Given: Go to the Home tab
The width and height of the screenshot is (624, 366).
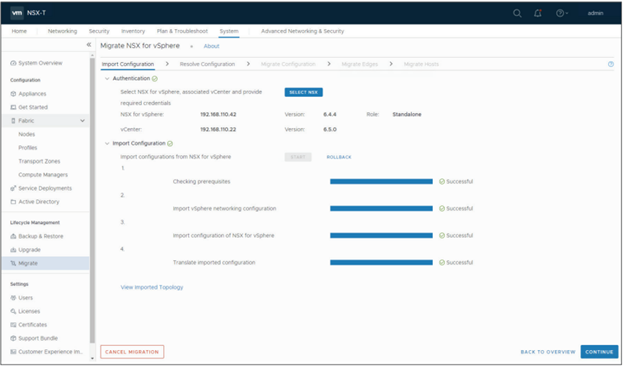Looking at the screenshot, I should coord(19,31).
